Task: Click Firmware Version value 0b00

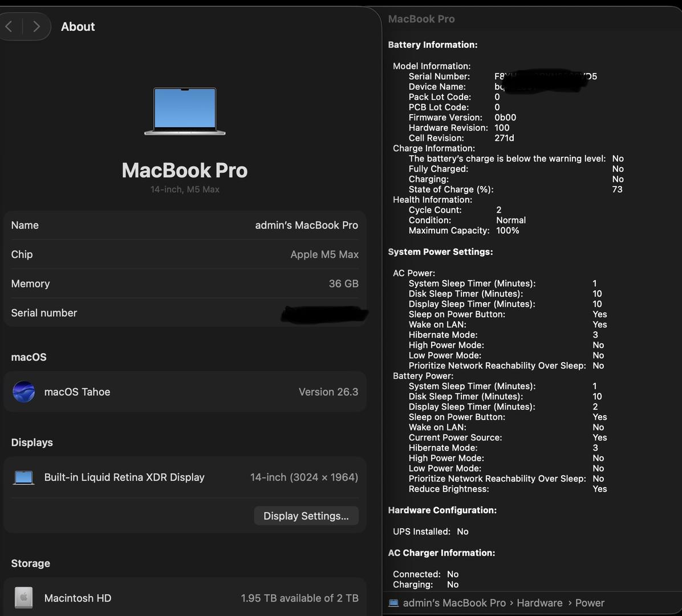Action: [505, 117]
